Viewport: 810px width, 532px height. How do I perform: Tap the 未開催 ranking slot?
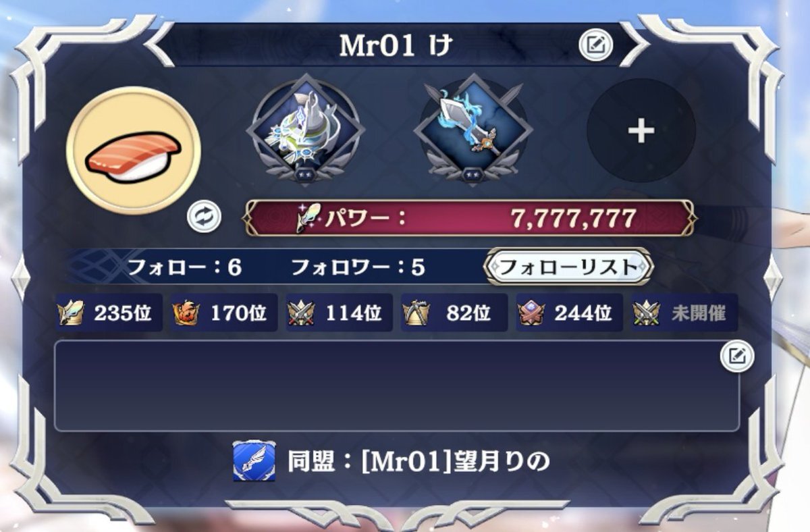coord(684,313)
